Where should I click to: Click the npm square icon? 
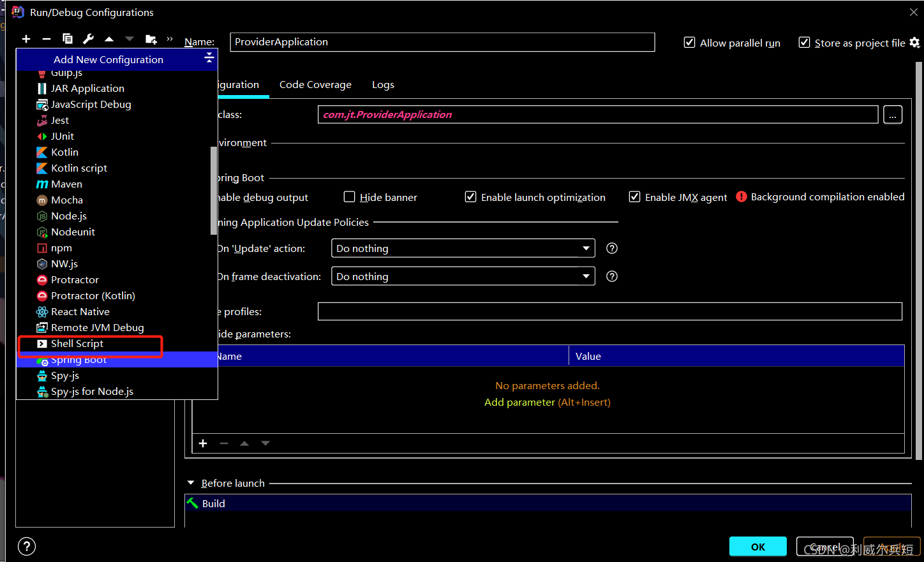pyautogui.click(x=42, y=248)
